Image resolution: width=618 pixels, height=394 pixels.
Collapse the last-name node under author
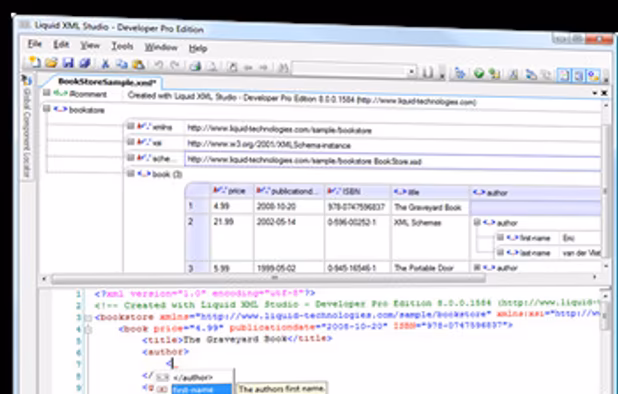(500, 252)
